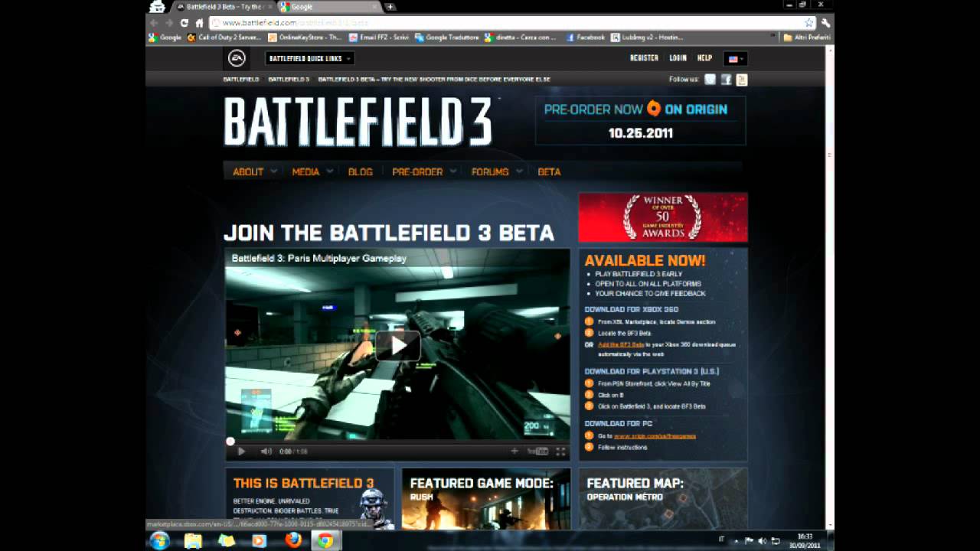Open the media player taskbar icon
The image size is (980, 551).
coord(259,540)
